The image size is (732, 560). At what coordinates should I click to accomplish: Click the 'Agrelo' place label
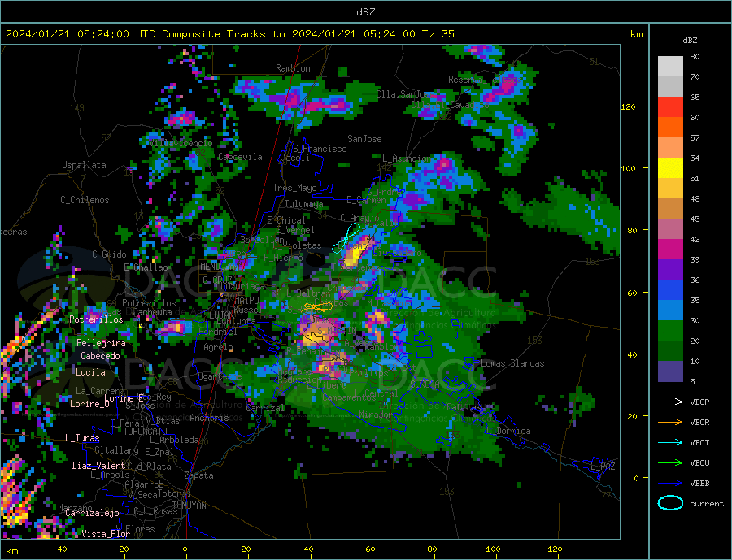218,347
